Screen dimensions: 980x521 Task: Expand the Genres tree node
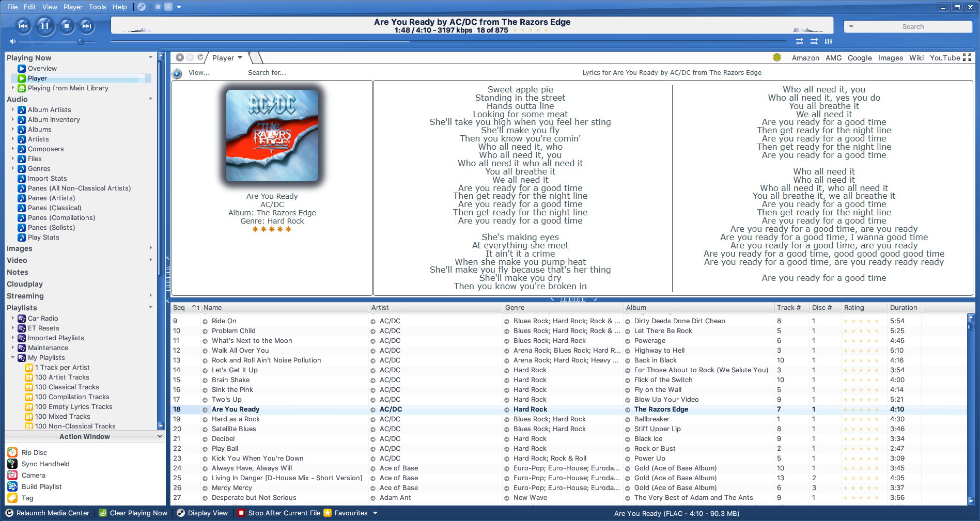13,168
